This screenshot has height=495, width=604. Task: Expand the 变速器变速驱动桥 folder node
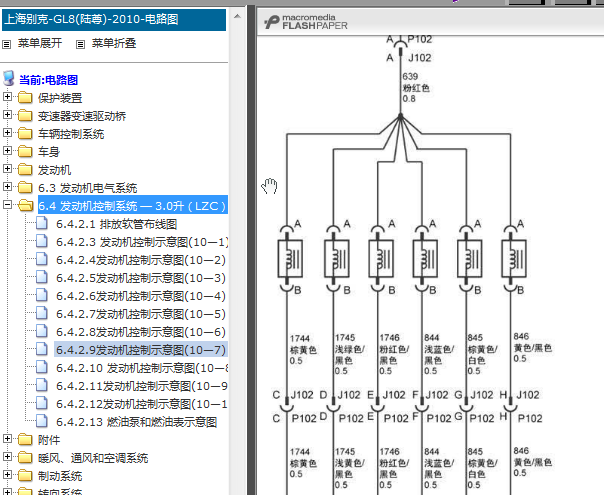(x=7, y=115)
